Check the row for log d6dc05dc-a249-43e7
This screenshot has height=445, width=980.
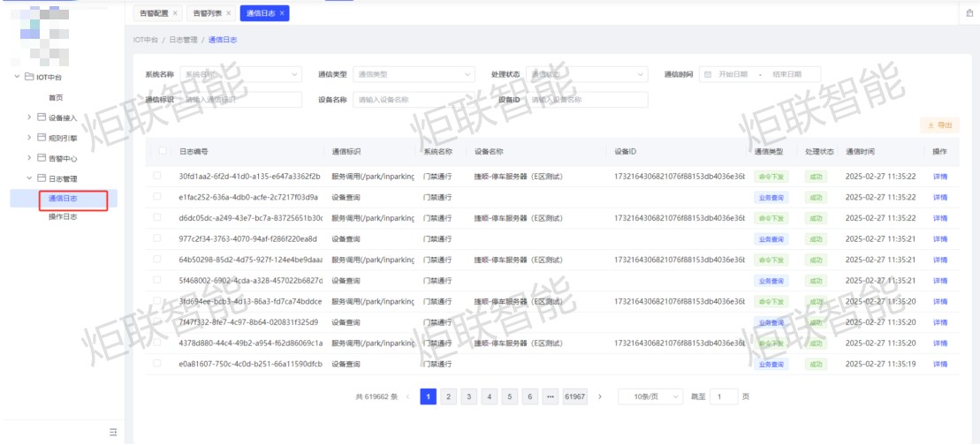(157, 218)
